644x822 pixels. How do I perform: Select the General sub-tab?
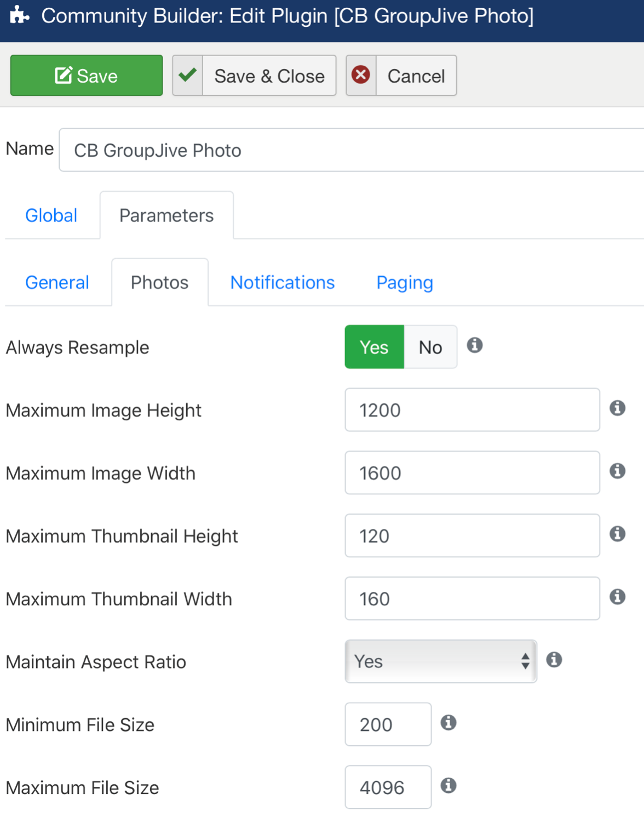(x=57, y=282)
